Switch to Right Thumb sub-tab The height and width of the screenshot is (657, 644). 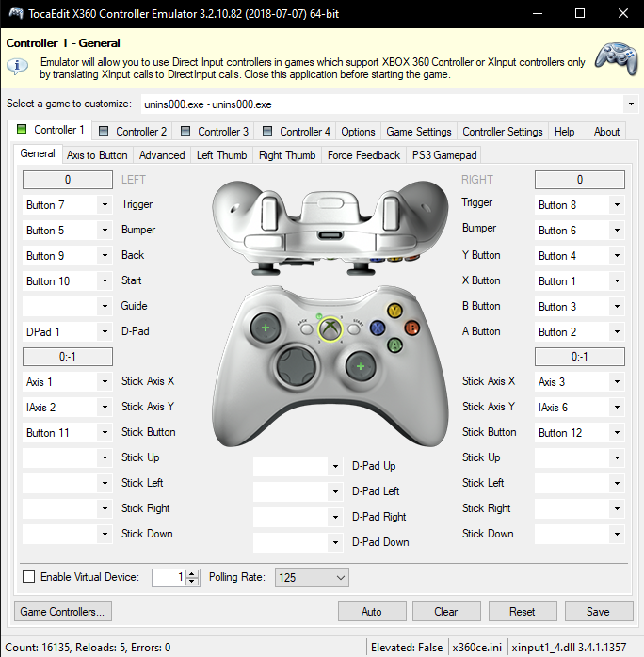[x=287, y=155]
